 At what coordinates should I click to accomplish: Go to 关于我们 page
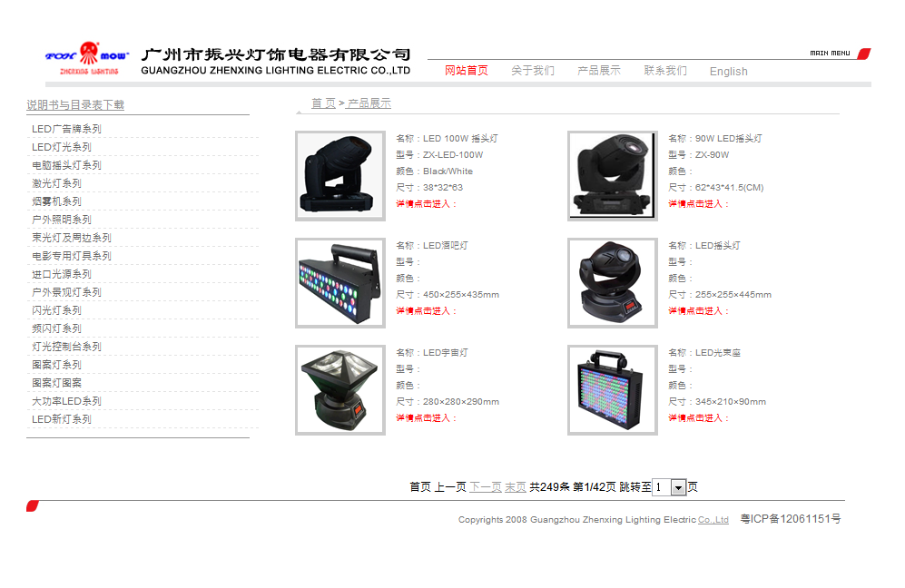click(x=533, y=71)
